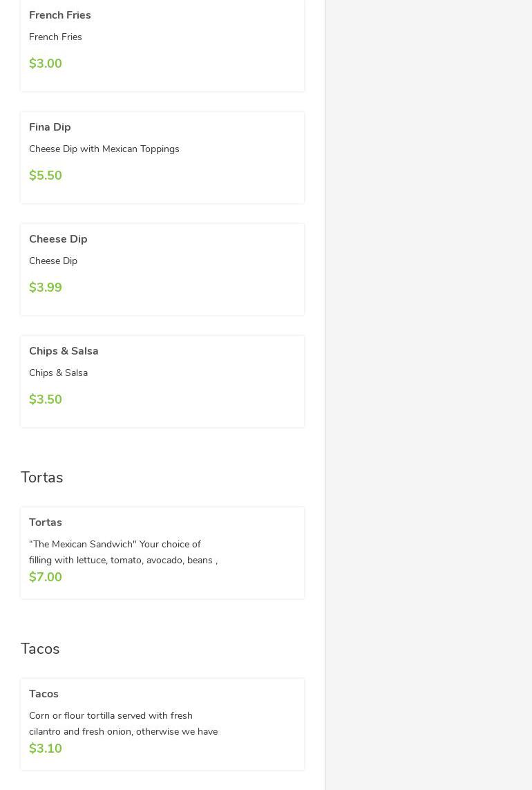
Task: Open the Tacos item card title
Action: (x=44, y=694)
